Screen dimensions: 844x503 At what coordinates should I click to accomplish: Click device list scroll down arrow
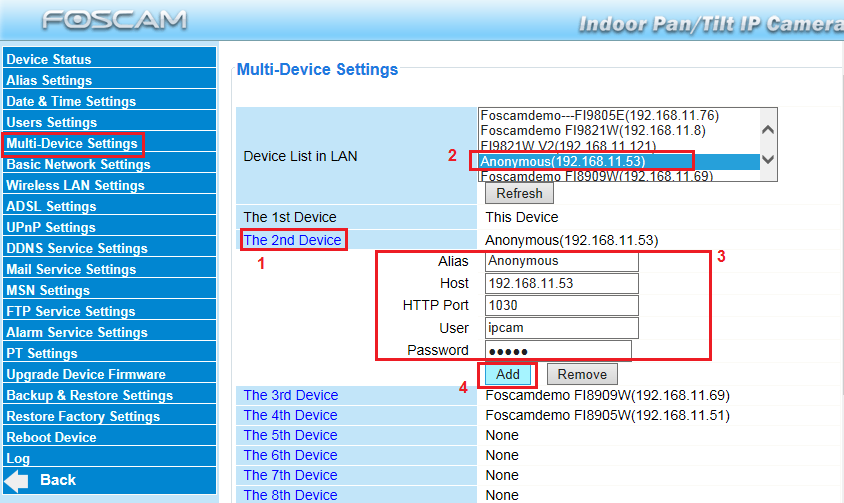point(768,159)
